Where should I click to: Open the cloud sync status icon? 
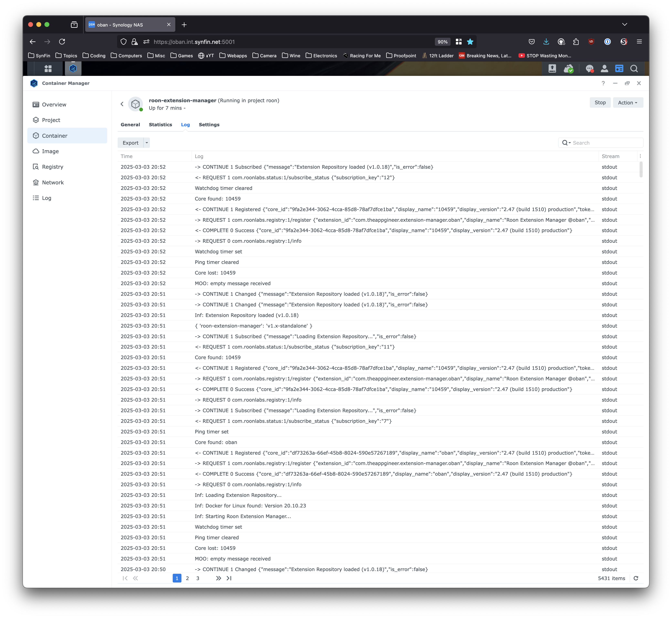coord(568,69)
